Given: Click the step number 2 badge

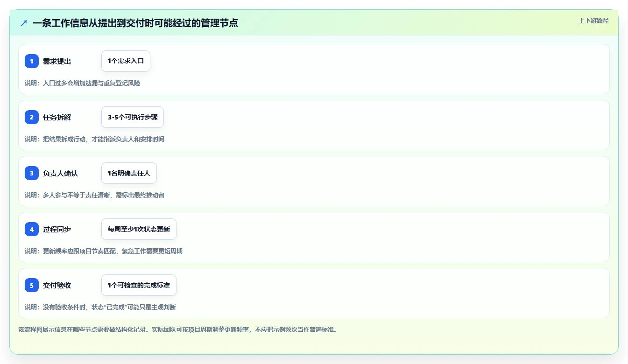Looking at the screenshot, I should [32, 117].
